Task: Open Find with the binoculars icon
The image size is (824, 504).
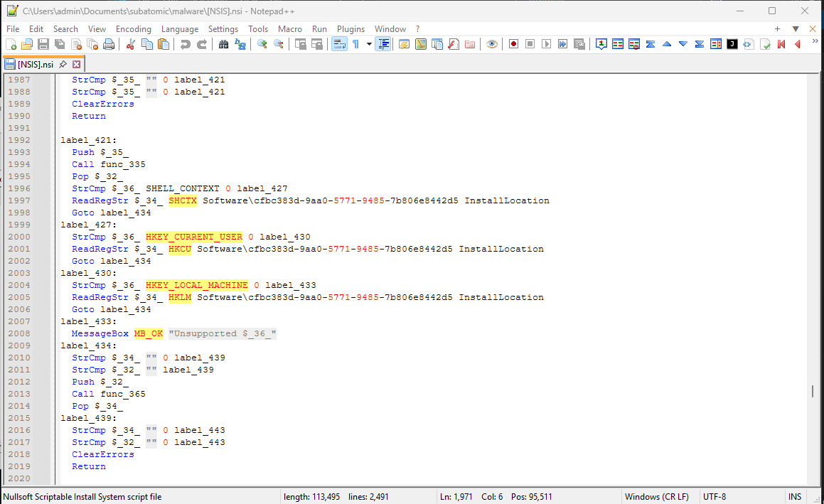Action: 223,44
